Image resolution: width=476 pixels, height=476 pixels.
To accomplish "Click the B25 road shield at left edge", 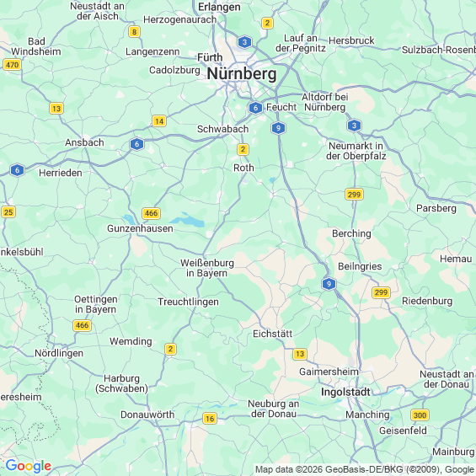I will pos(8,212).
